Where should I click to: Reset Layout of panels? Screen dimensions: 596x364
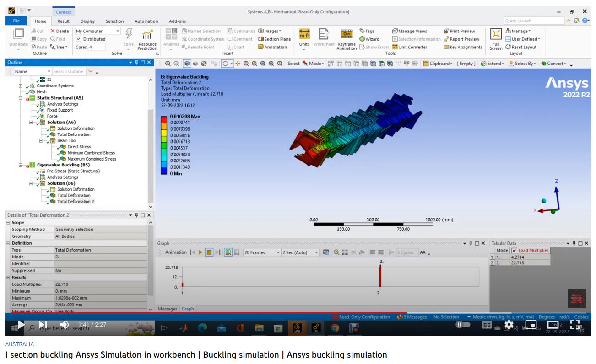click(x=521, y=47)
